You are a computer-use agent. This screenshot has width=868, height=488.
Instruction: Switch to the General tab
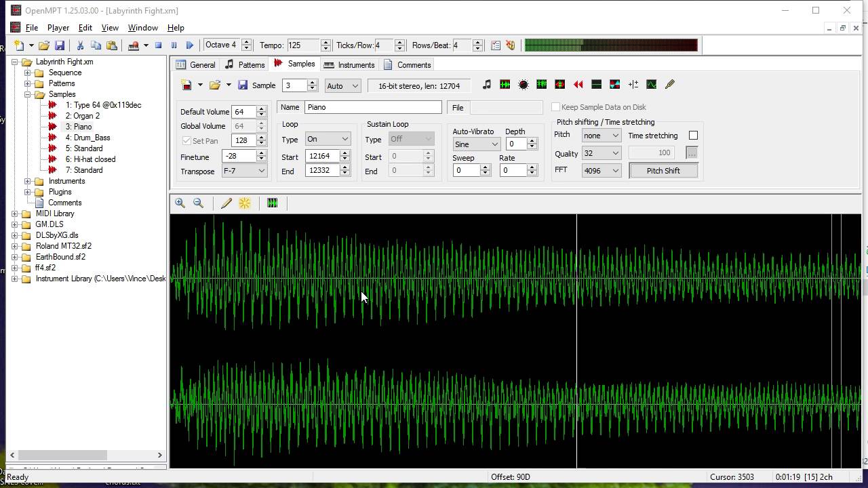click(x=195, y=65)
